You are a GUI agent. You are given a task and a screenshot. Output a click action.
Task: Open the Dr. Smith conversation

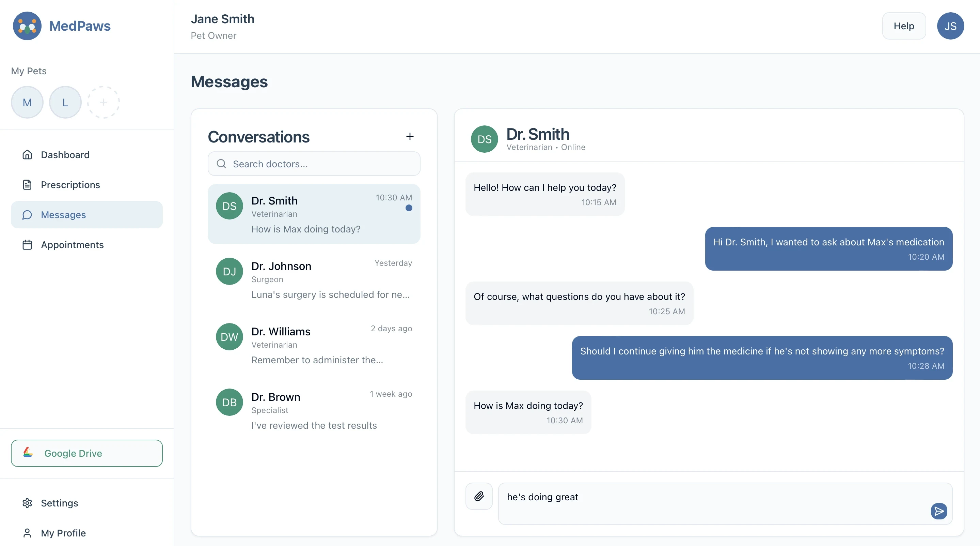(314, 214)
